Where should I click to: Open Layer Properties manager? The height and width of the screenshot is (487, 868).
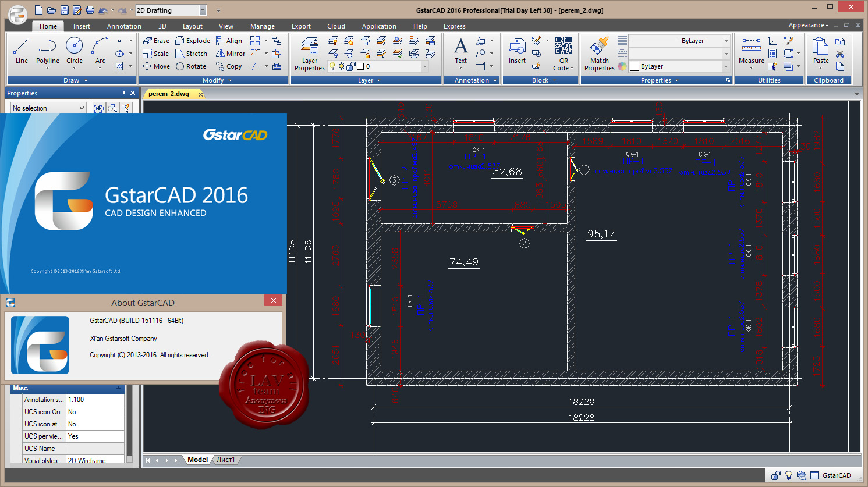(x=309, y=54)
